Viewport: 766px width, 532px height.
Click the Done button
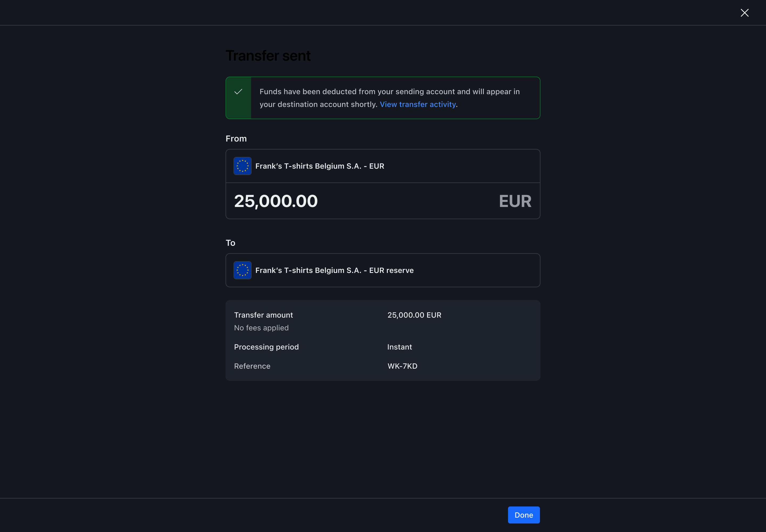[524, 515]
